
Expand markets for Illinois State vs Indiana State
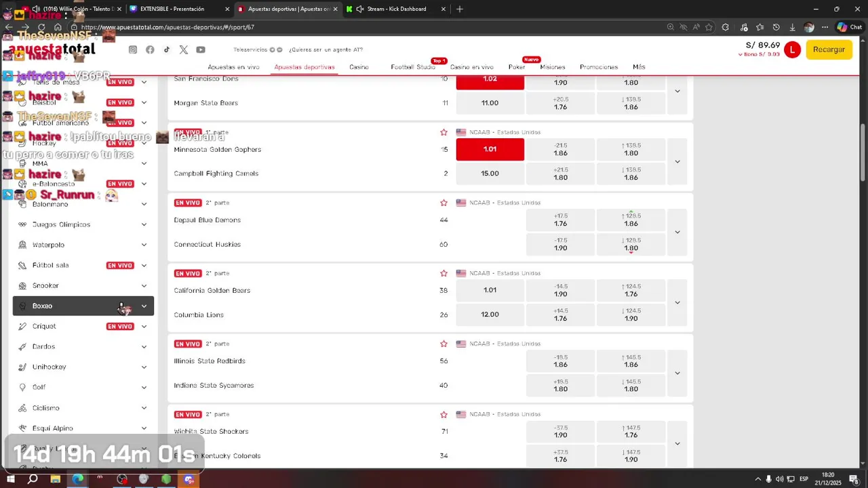pyautogui.click(x=677, y=373)
